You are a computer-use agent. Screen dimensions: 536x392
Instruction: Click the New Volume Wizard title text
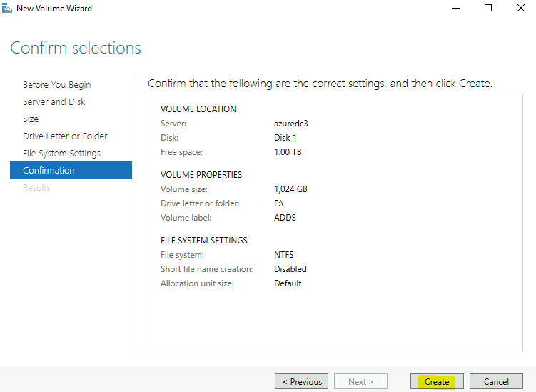[x=54, y=8]
